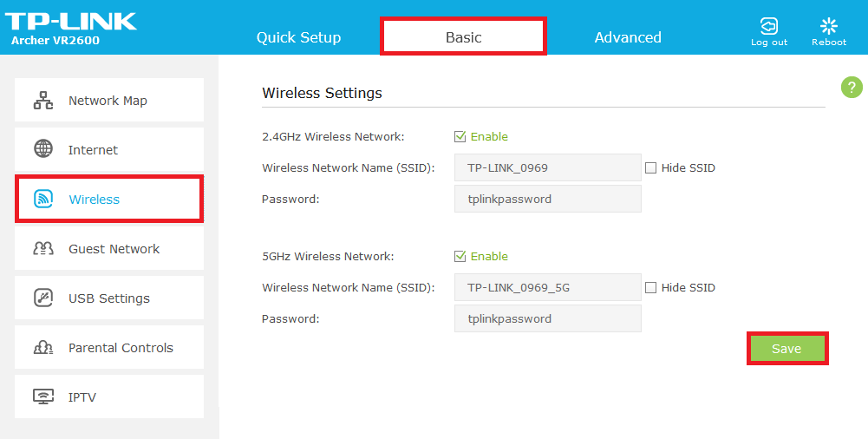Switch to the Basic tab
Viewport: 868px width, 439px height.
click(x=463, y=36)
